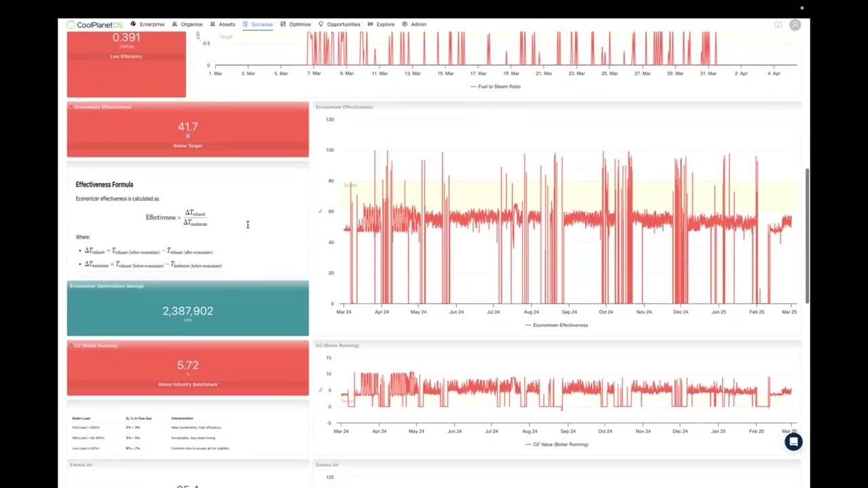Open the Opportunities menu
The height and width of the screenshot is (488, 868).
[x=344, y=24]
